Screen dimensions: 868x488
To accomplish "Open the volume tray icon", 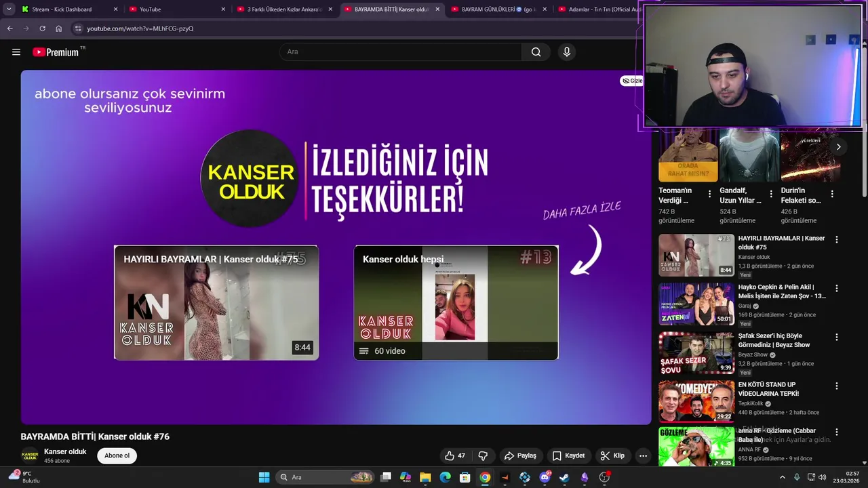I will coord(823,477).
